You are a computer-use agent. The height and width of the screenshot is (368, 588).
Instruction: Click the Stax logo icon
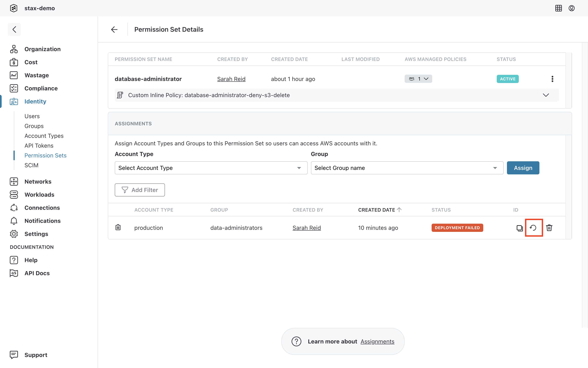coord(14,8)
